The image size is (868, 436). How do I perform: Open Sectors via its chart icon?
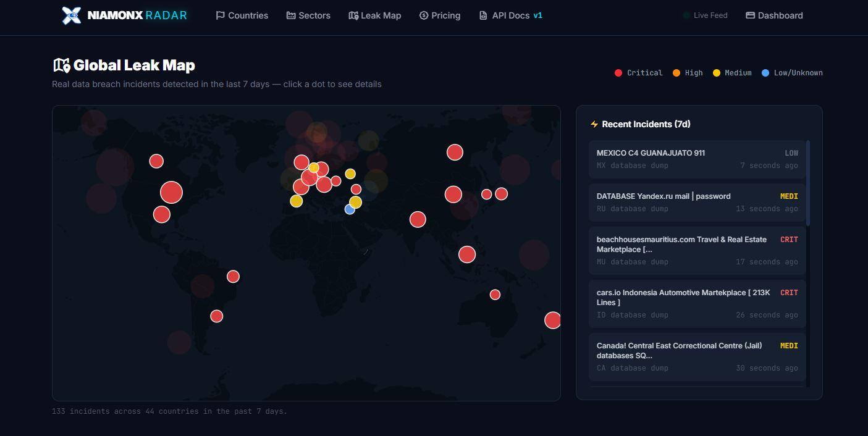click(291, 15)
